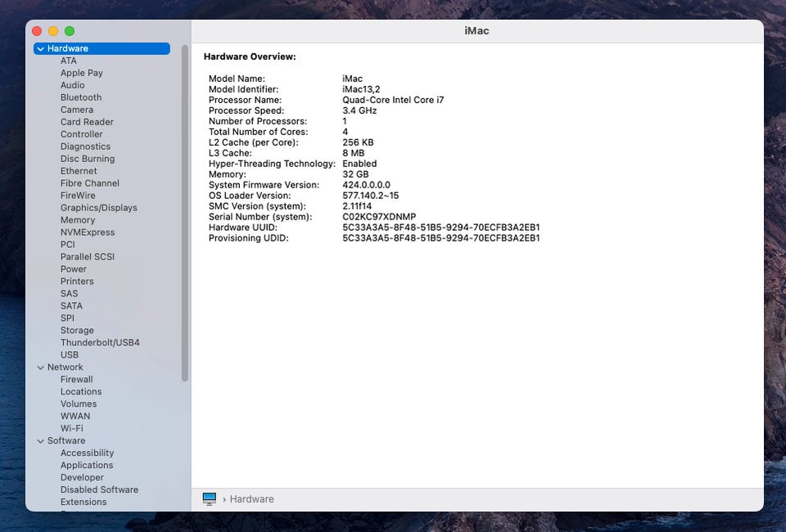
Task: Select the NVMExpress sidebar item
Action: click(88, 232)
